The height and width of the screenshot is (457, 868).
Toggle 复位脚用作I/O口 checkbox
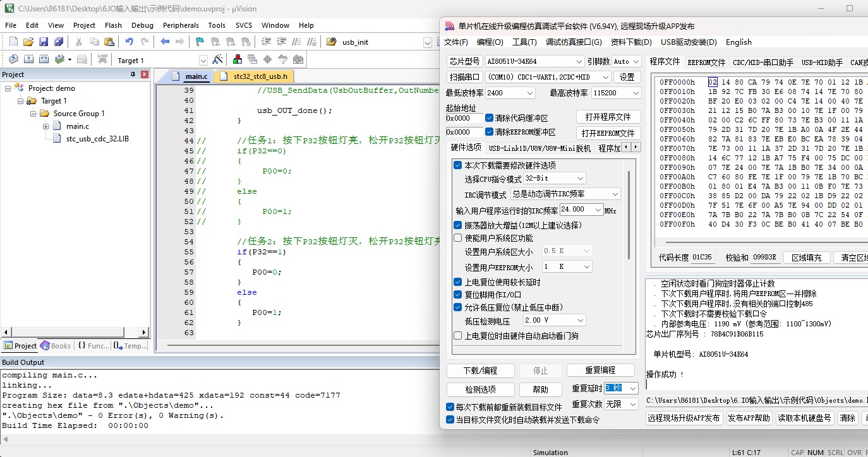pos(458,295)
